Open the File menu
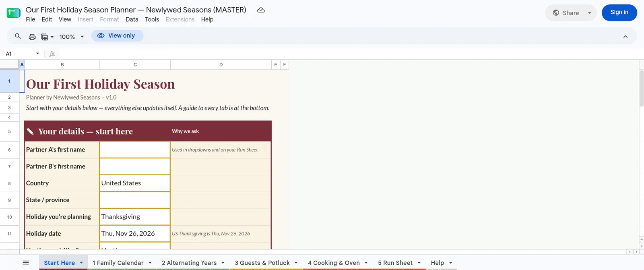The width and height of the screenshot is (644, 270). (x=31, y=19)
